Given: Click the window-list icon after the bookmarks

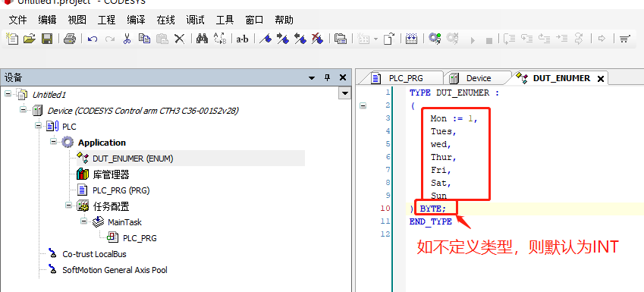Looking at the screenshot, I should (341, 39).
